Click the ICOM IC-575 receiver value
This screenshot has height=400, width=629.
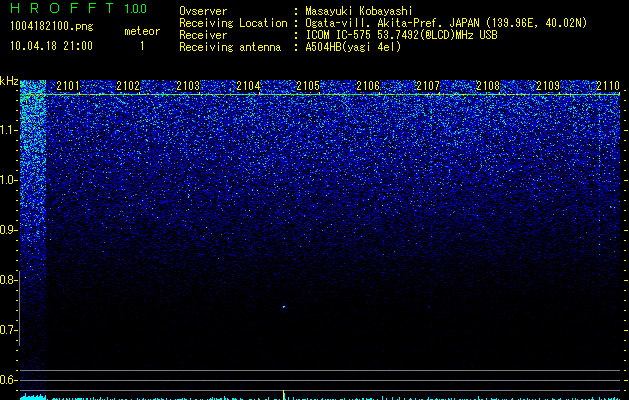coord(401,35)
